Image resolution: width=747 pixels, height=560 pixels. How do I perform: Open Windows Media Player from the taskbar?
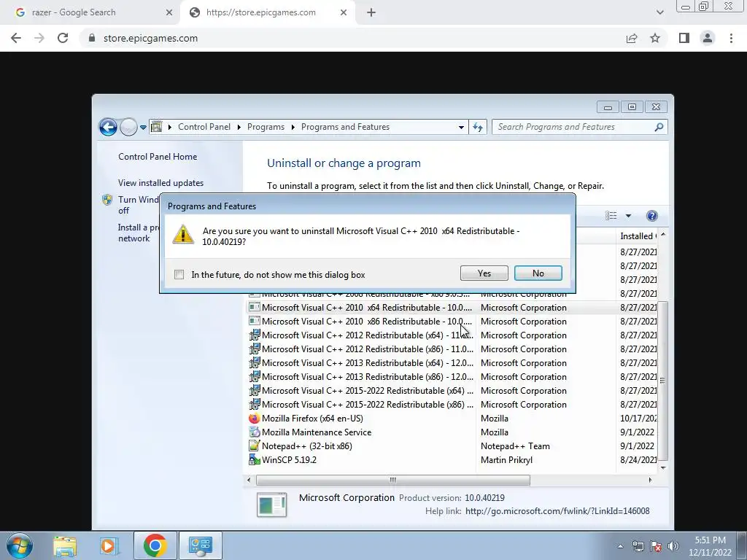(x=109, y=545)
